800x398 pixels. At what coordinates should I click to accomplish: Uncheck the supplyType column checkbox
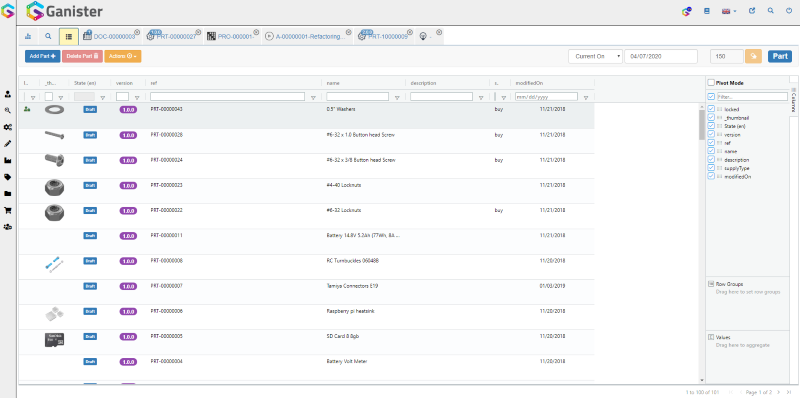click(x=711, y=167)
